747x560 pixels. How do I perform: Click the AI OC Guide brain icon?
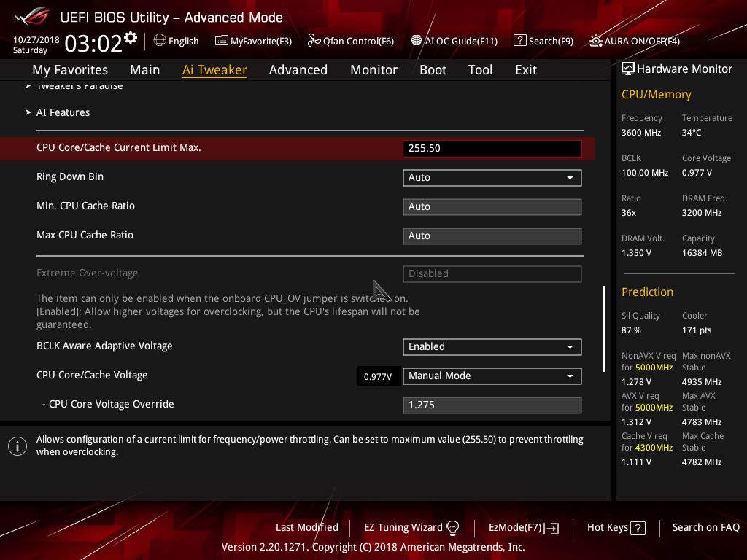pyautogui.click(x=417, y=41)
